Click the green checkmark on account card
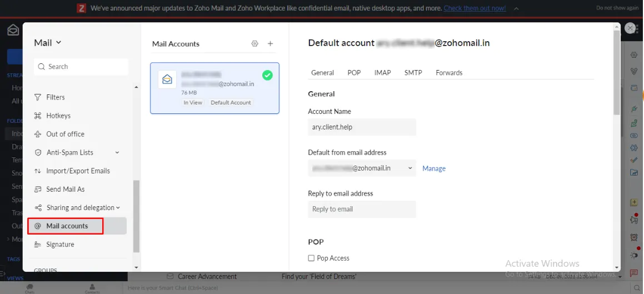 (267, 75)
